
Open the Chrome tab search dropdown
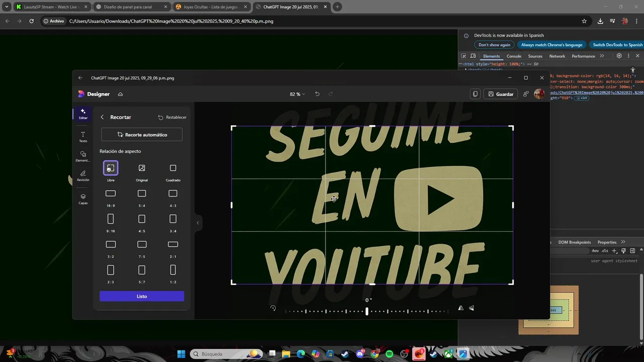coord(7,7)
